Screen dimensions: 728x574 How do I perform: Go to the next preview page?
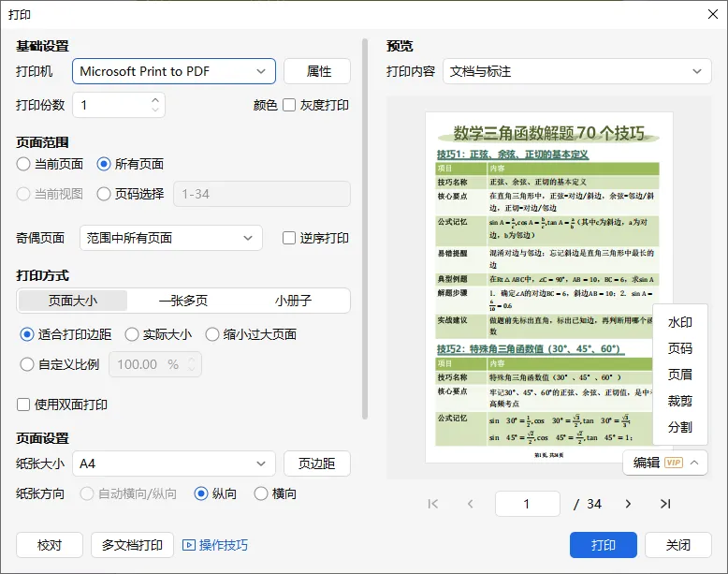628,504
